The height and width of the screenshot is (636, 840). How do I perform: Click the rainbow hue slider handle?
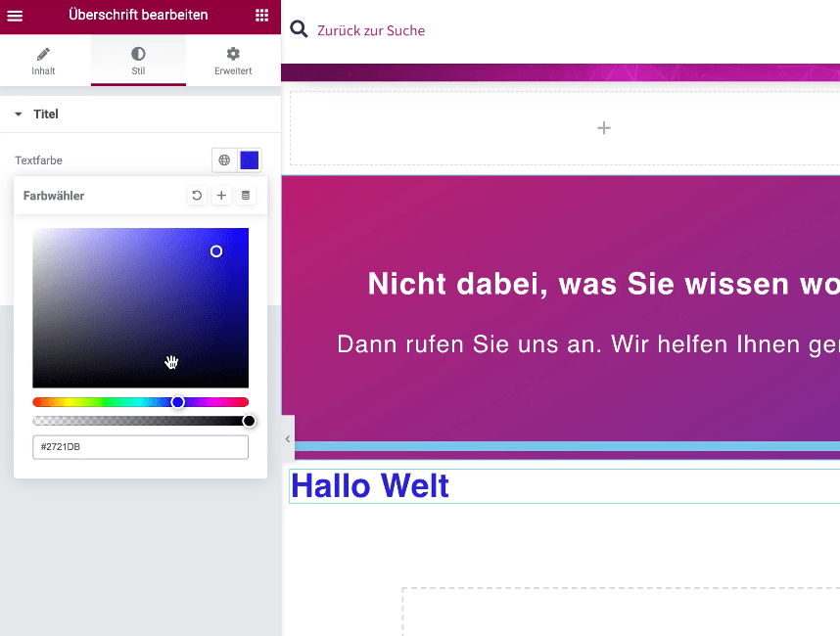point(178,402)
